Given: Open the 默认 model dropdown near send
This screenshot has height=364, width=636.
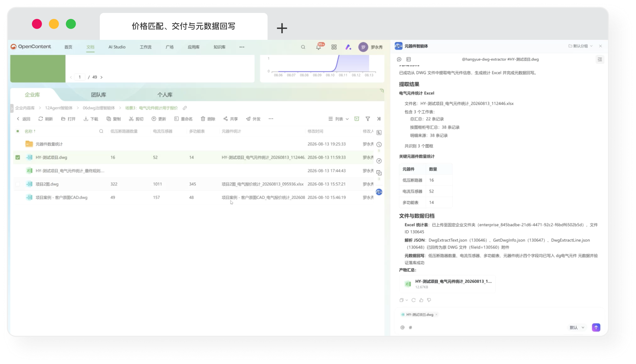Looking at the screenshot, I should pyautogui.click(x=577, y=328).
